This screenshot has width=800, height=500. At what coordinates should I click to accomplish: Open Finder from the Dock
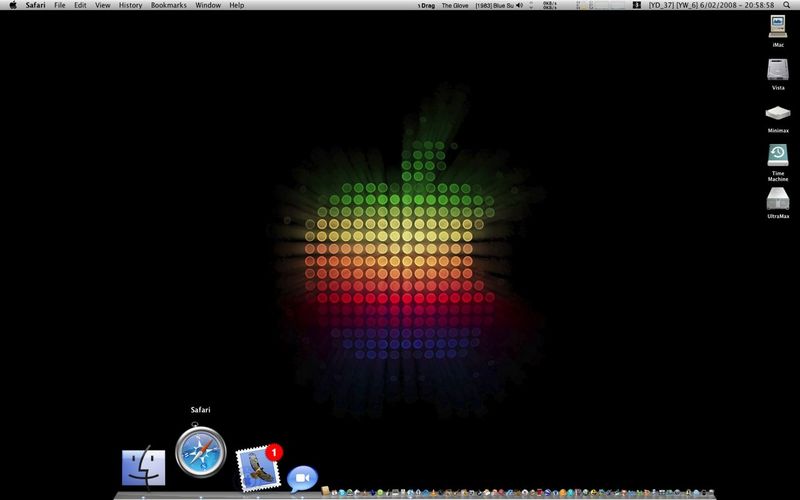click(143, 467)
